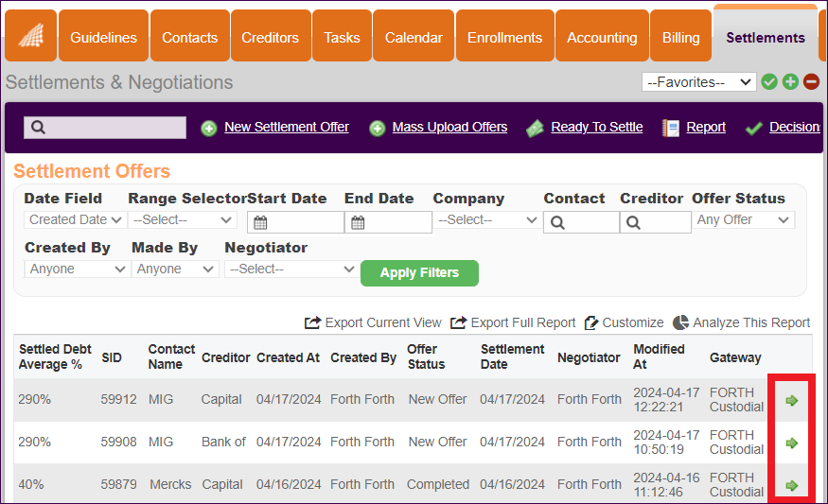Screen dimensions: 828x504
Task: Go to the Tasks tab
Action: tap(342, 36)
